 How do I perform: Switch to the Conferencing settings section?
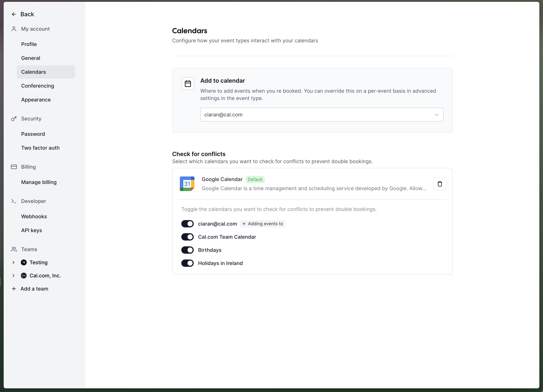pos(37,86)
